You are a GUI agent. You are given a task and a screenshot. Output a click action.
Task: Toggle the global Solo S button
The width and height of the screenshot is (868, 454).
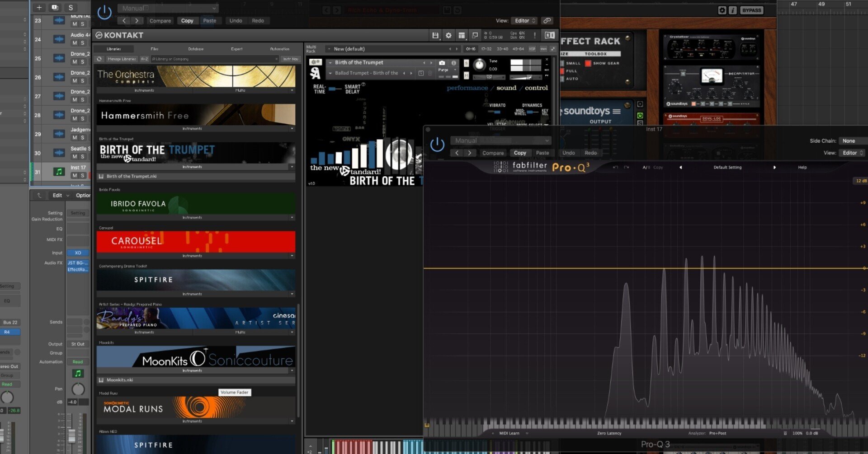pos(71,8)
